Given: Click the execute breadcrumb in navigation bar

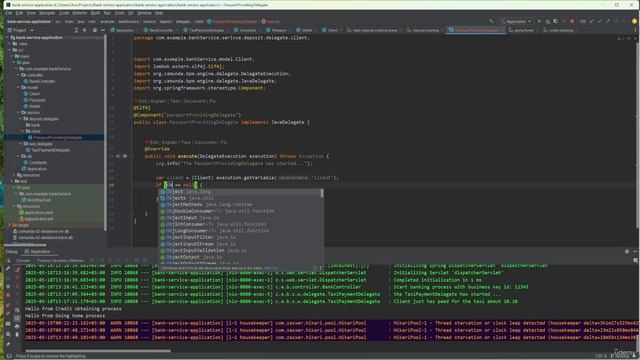Looking at the screenshot, I should click(271, 21).
